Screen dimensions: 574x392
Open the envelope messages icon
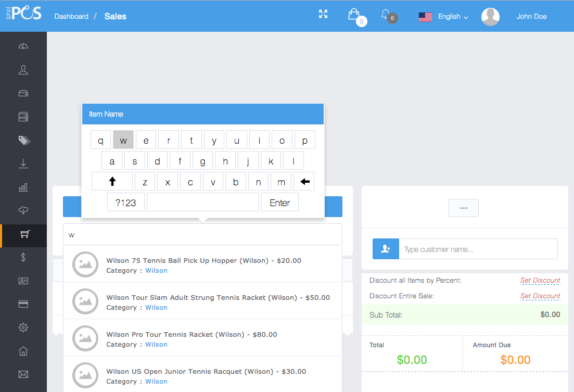[x=23, y=374]
